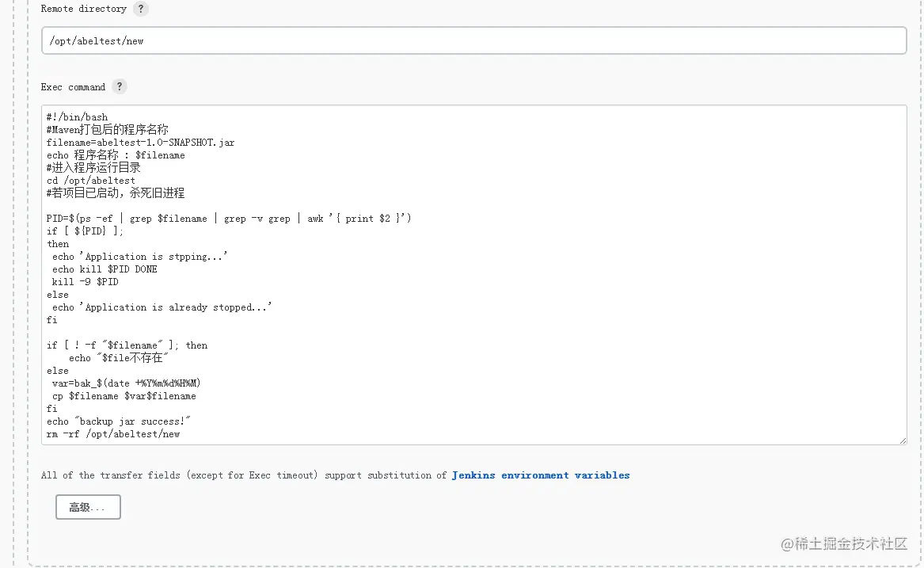
Task: Open the Exec command help icon
Action: point(119,86)
